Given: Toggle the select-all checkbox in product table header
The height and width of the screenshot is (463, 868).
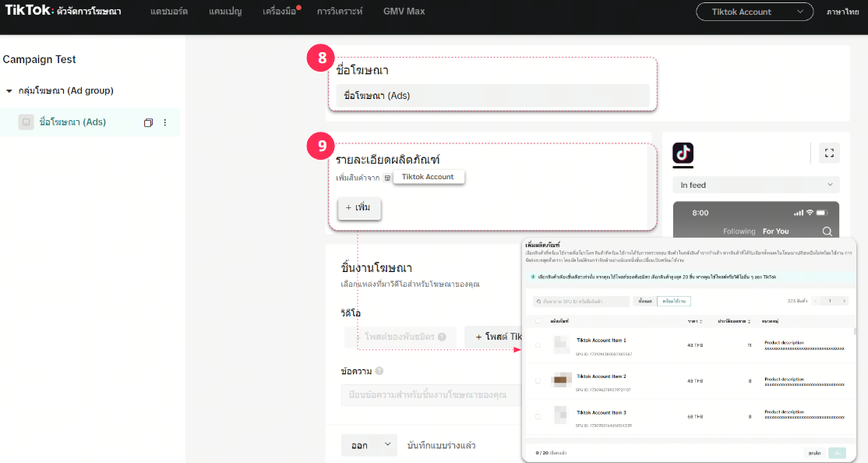Looking at the screenshot, I should 538,321.
